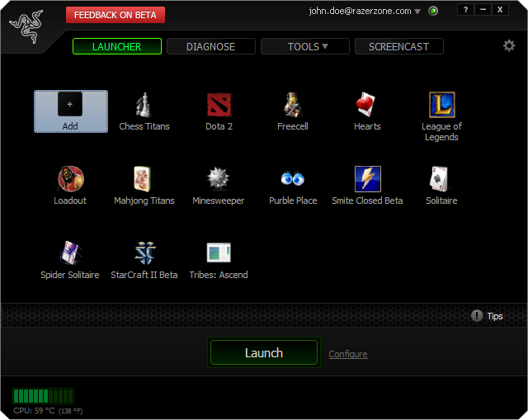Switch to the LAUNCHER tab
Screen dimensions: 528x420
point(117,46)
